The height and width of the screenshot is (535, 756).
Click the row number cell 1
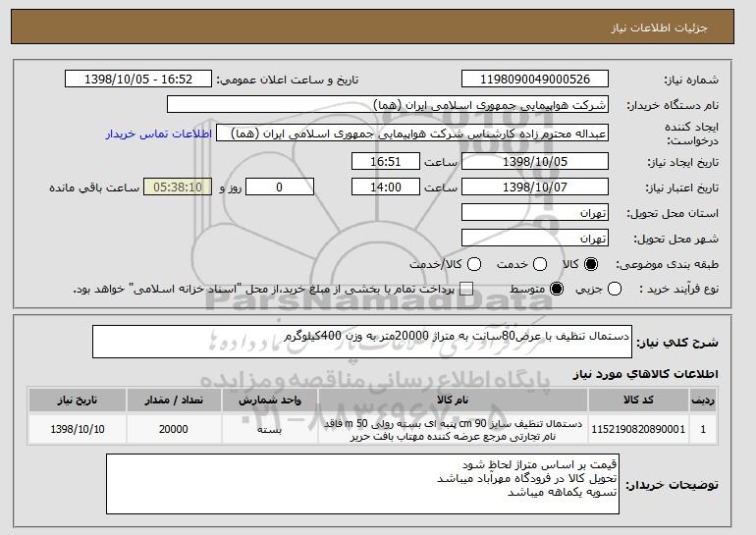pos(703,429)
